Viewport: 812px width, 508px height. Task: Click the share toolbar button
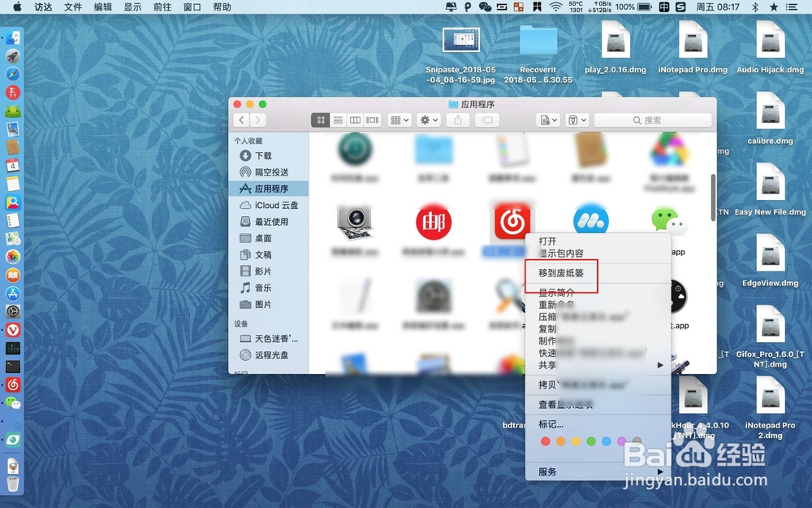point(458,120)
